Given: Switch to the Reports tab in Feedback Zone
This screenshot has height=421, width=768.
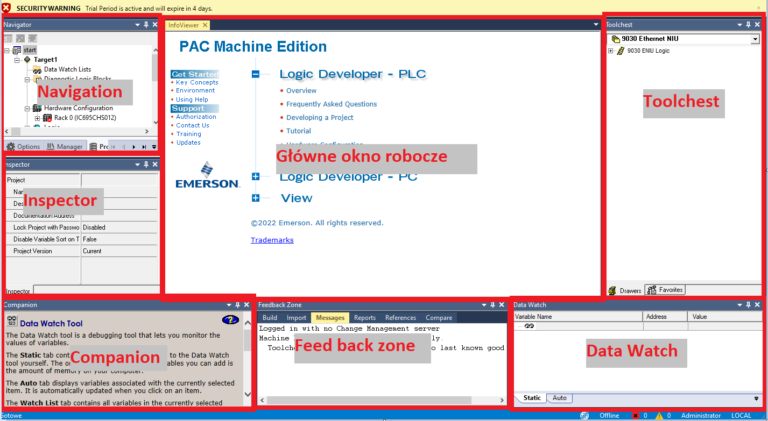Looking at the screenshot, I should 364,317.
